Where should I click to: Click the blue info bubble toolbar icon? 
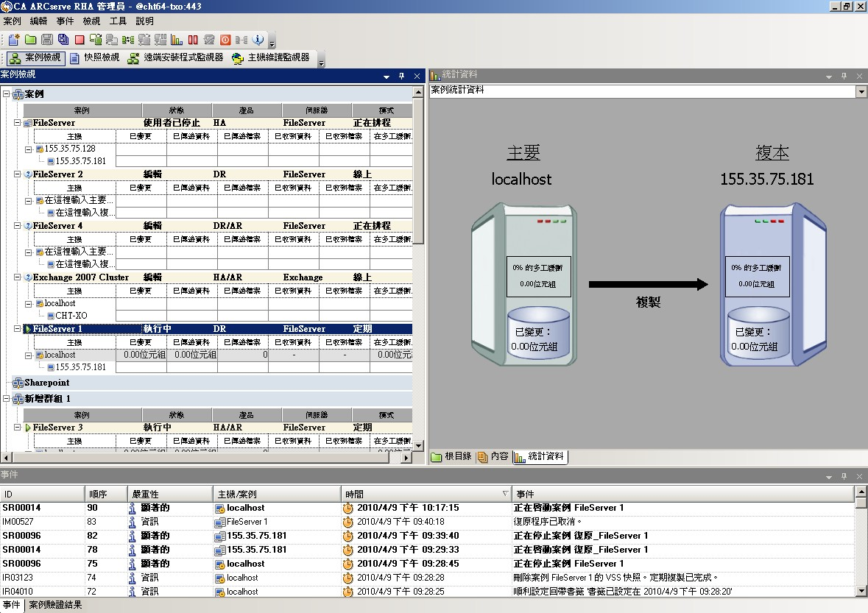[258, 40]
